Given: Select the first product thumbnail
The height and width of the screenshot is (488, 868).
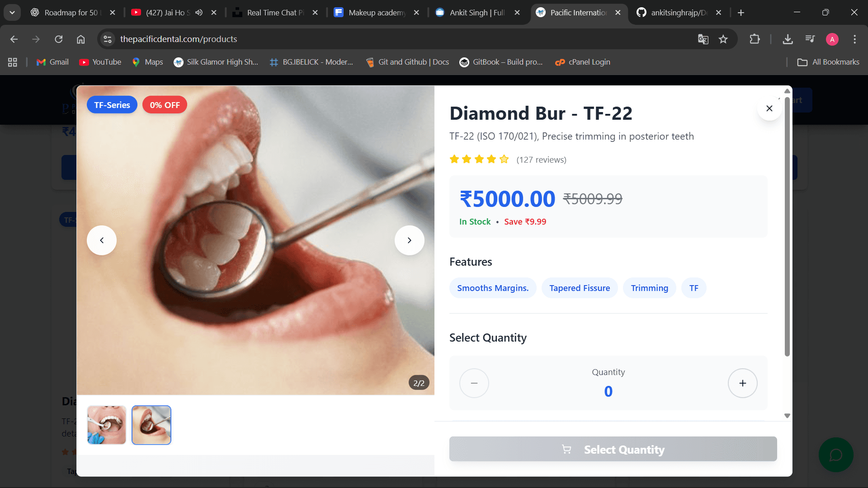Looking at the screenshot, I should coord(107,425).
